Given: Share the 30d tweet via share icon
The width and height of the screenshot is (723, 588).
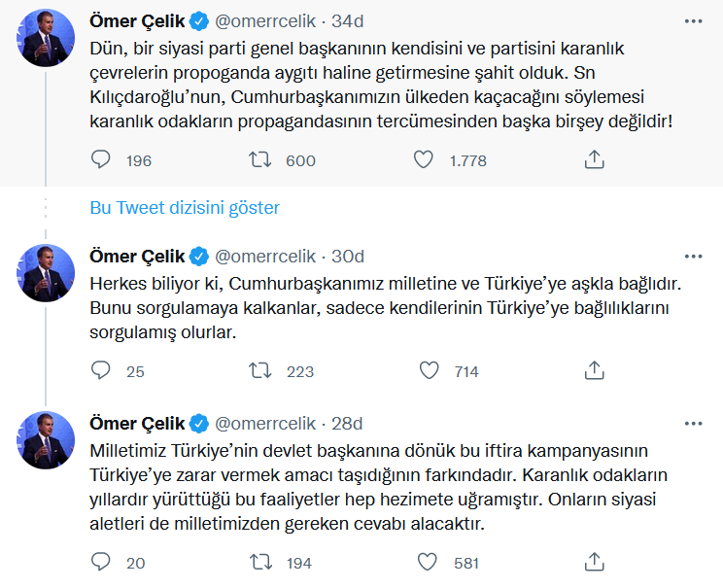Looking at the screenshot, I should click(x=595, y=370).
